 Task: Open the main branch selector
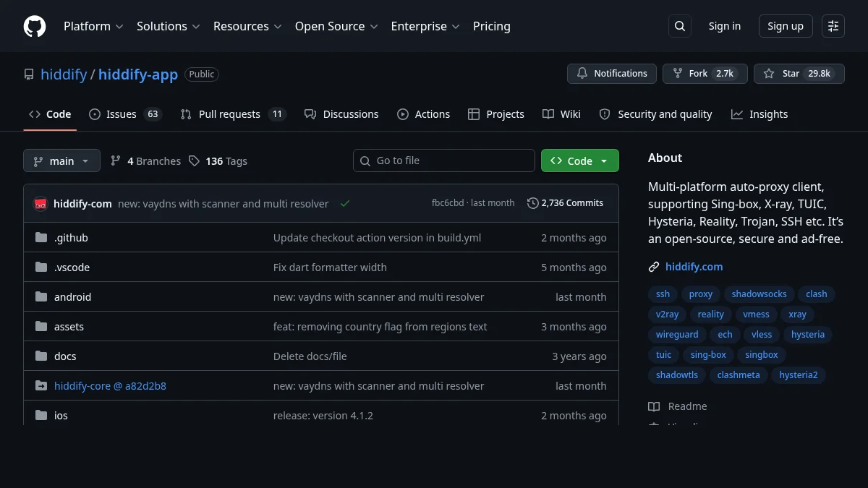pos(61,161)
